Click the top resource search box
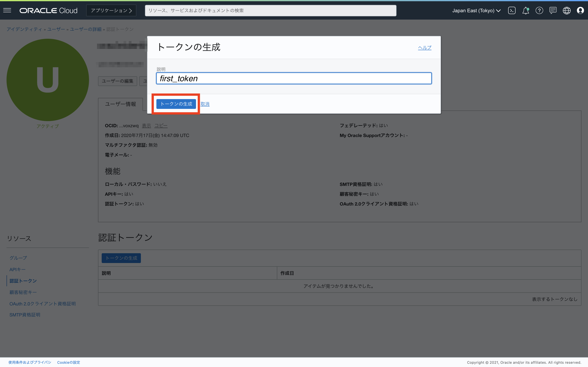588x367 pixels. coord(271,10)
